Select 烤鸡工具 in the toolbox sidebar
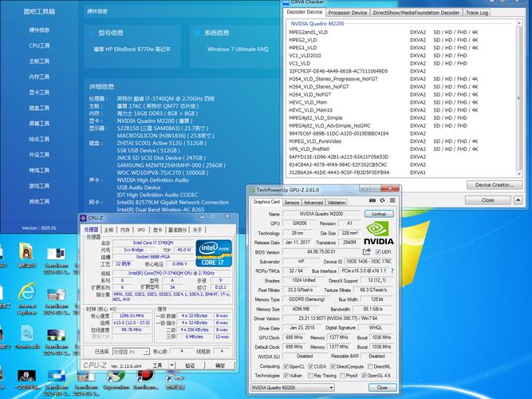 [39, 170]
